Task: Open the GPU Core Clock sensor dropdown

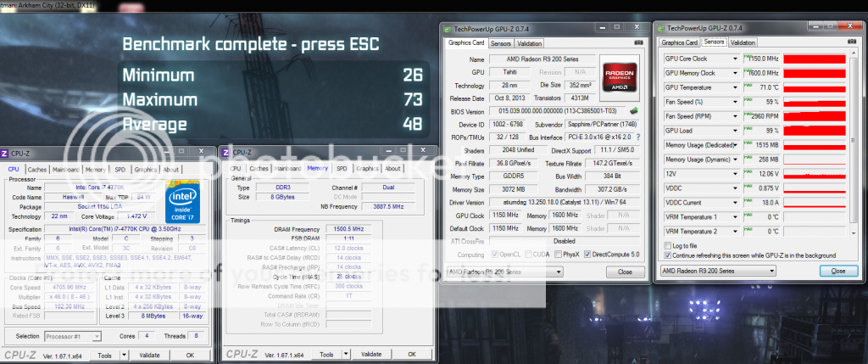Action: [735, 59]
